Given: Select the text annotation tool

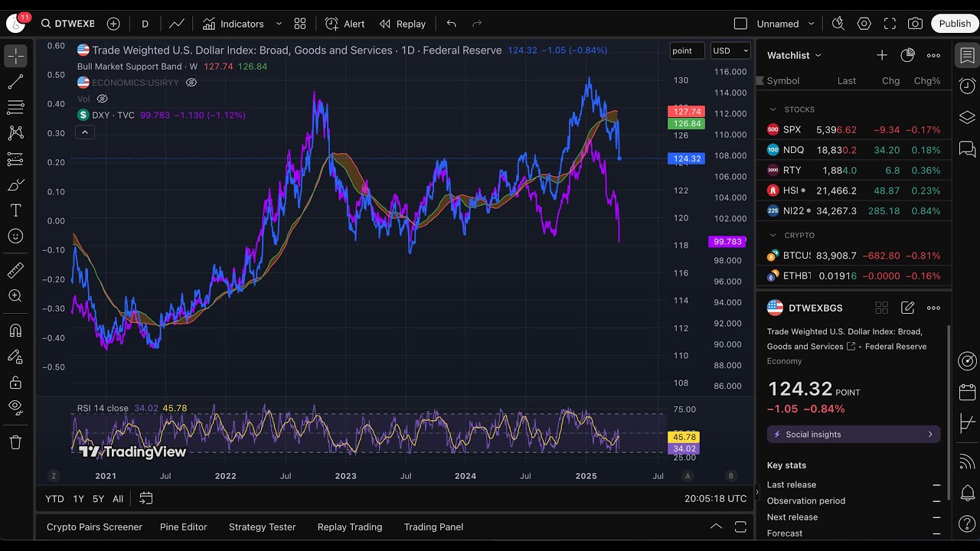Looking at the screenshot, I should 15,210.
